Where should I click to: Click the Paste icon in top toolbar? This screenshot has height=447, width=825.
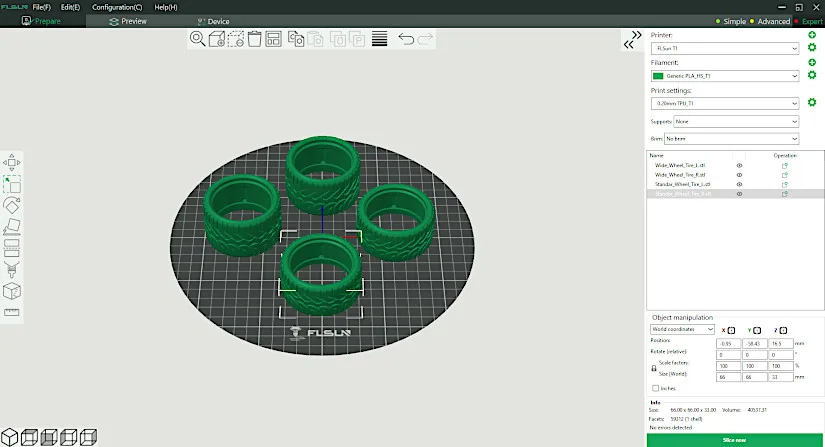[315, 39]
